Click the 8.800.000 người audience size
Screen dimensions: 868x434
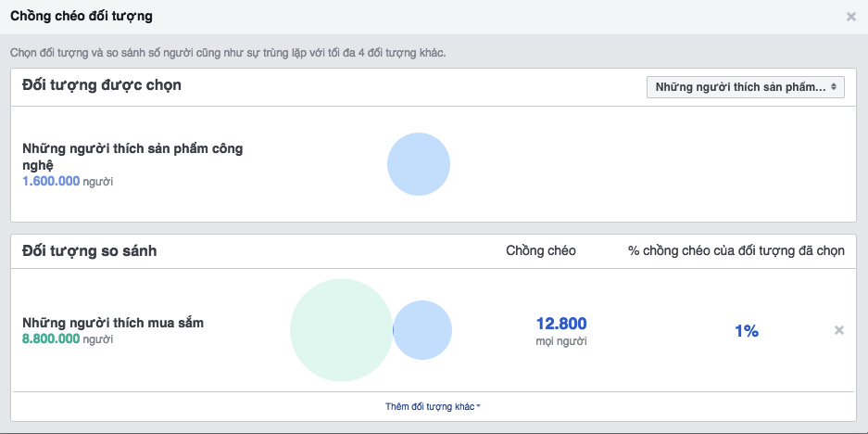point(68,338)
